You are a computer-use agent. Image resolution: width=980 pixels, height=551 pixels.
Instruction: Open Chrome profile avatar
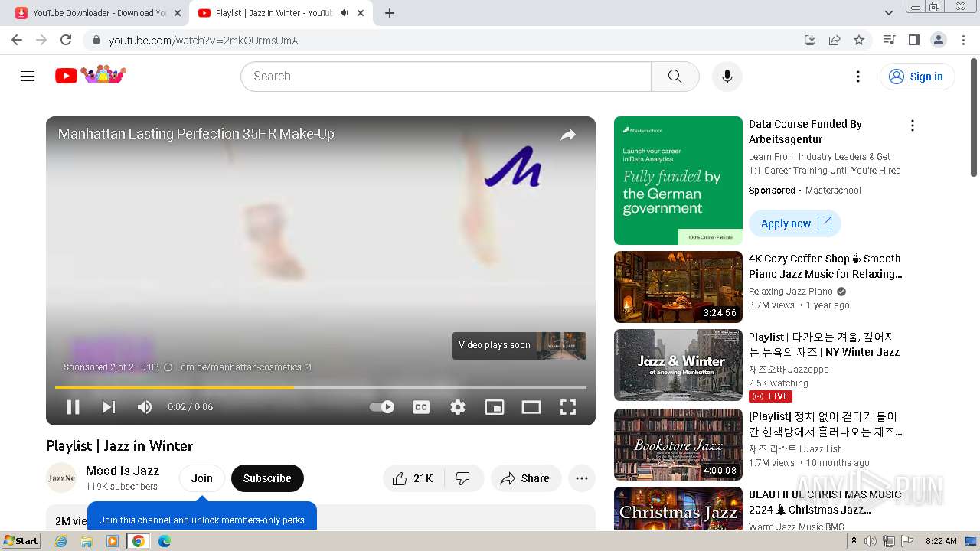938,40
